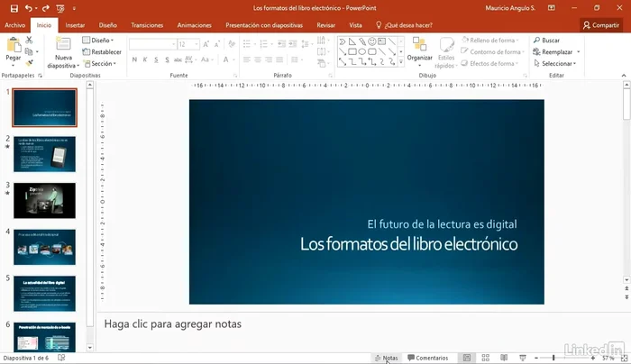Image resolution: width=631 pixels, height=364 pixels.
Task: Open the Sección dropdown
Action: (100, 64)
